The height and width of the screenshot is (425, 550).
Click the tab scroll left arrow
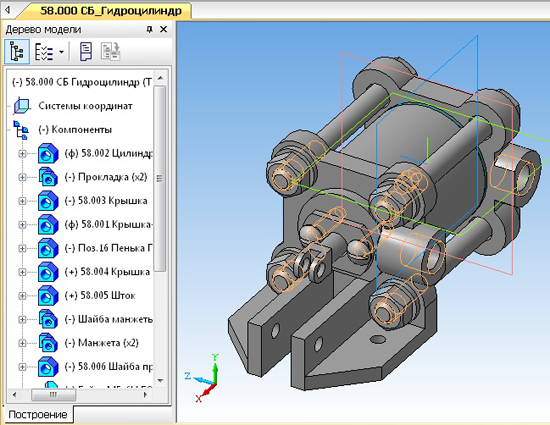[x=7, y=10]
